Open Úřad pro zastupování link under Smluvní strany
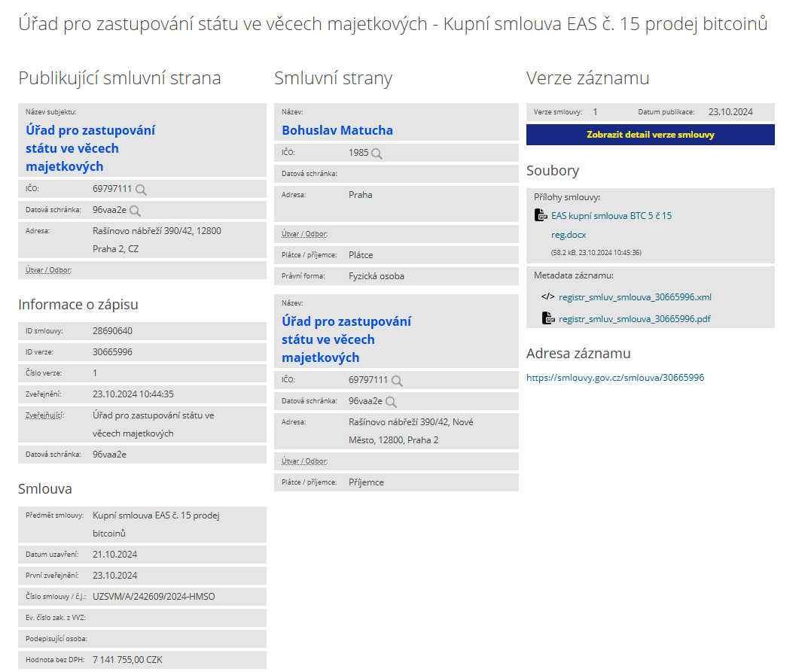This screenshot has width=808, height=672. pyautogui.click(x=346, y=339)
